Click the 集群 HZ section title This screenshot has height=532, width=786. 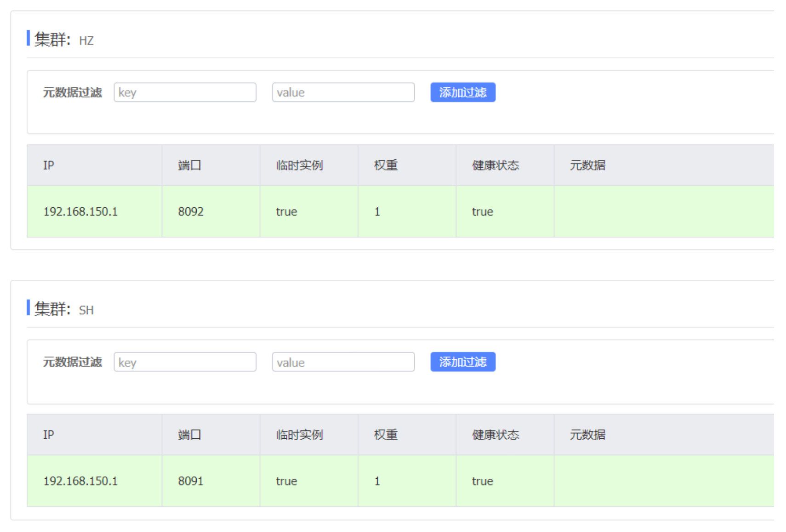63,40
